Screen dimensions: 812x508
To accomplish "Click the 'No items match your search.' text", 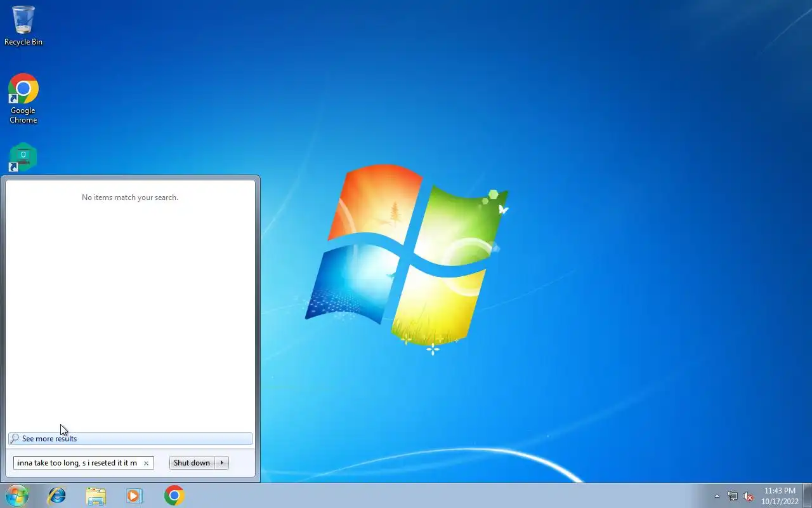I will click(x=130, y=197).
